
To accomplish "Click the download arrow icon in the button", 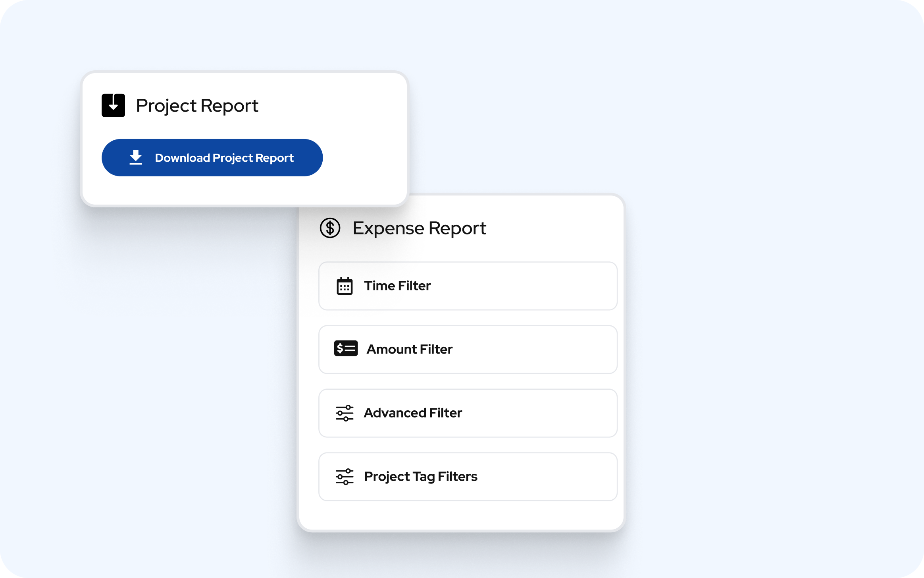I will point(136,157).
